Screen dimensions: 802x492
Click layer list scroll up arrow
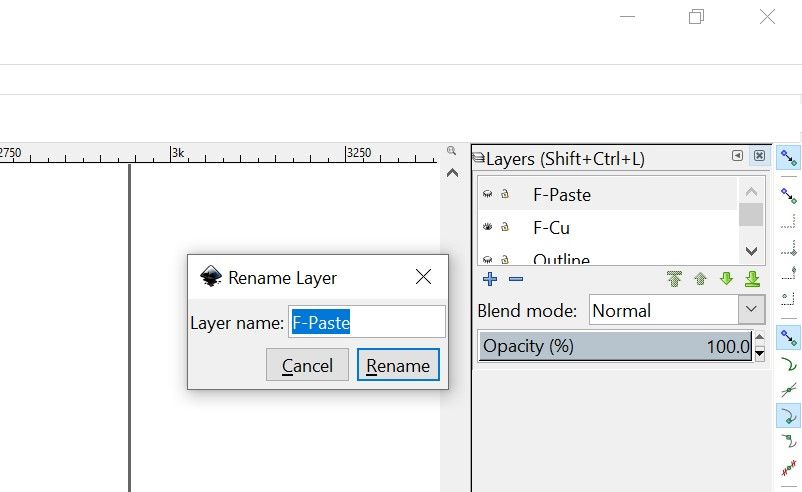pos(751,192)
